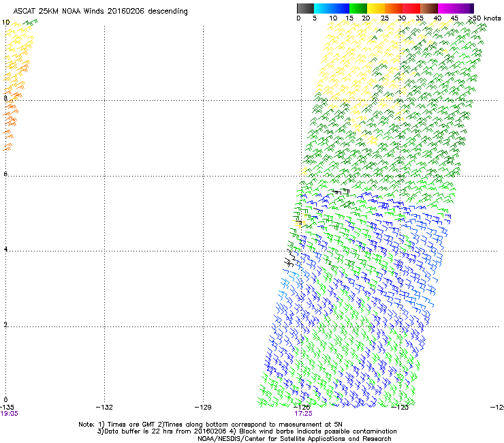Viewport: 504px width, 443px height.
Task: Select the longitude label '-123'
Action: tap(400, 408)
